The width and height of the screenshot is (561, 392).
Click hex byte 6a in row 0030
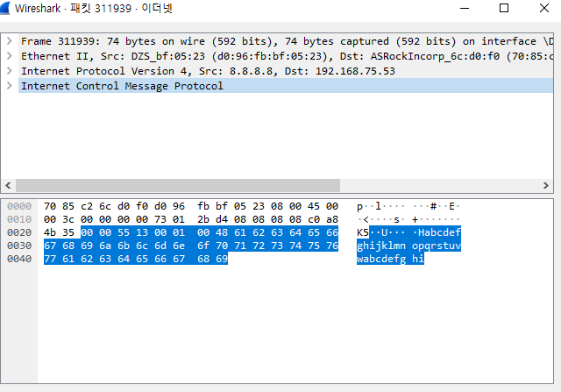click(x=105, y=246)
